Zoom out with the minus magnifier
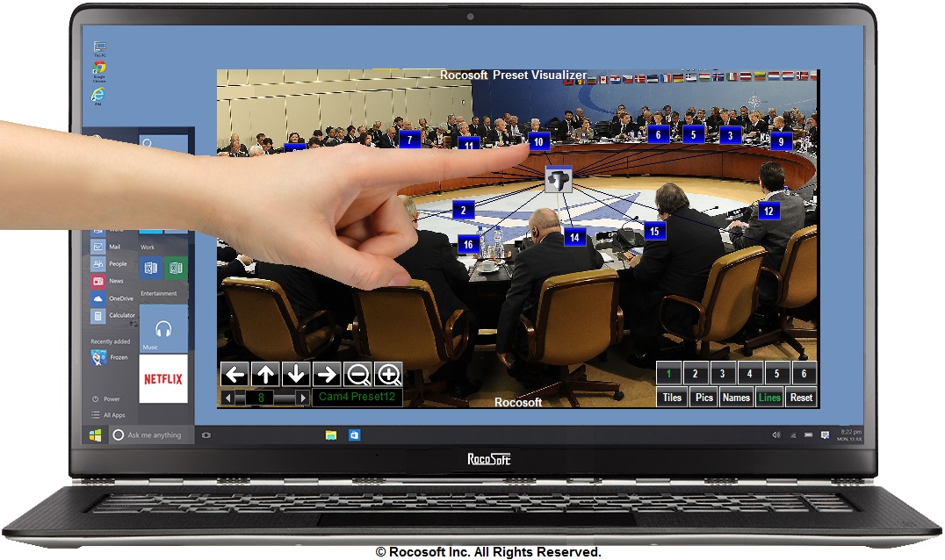The image size is (945, 560). pos(358,375)
